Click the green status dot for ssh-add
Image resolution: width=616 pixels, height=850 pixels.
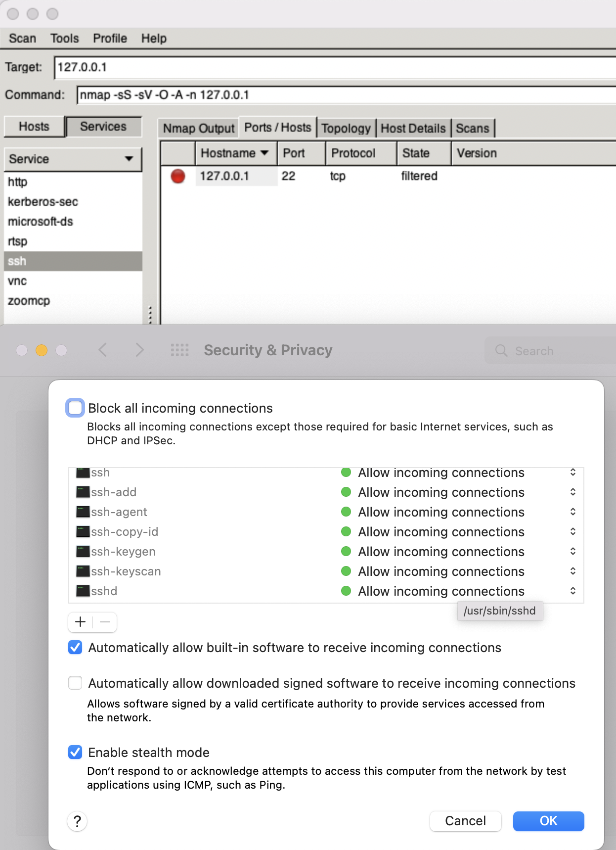(346, 492)
